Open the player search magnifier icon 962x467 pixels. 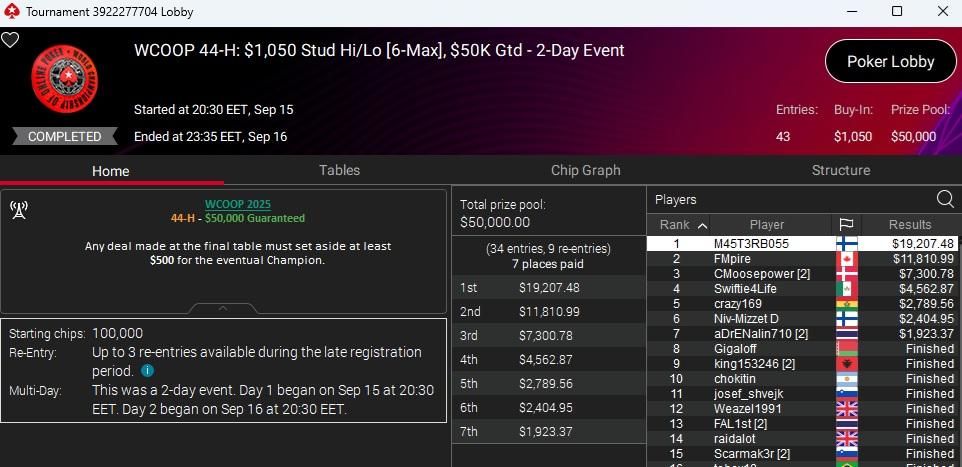944,199
